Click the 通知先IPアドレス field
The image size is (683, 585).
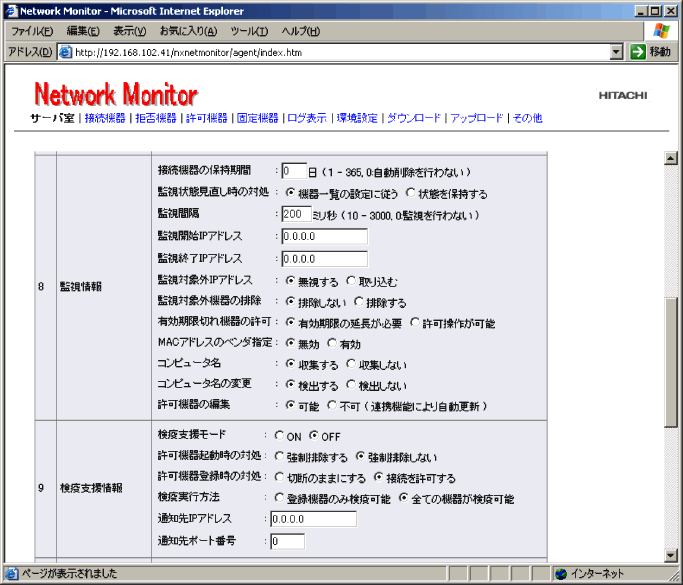314,519
